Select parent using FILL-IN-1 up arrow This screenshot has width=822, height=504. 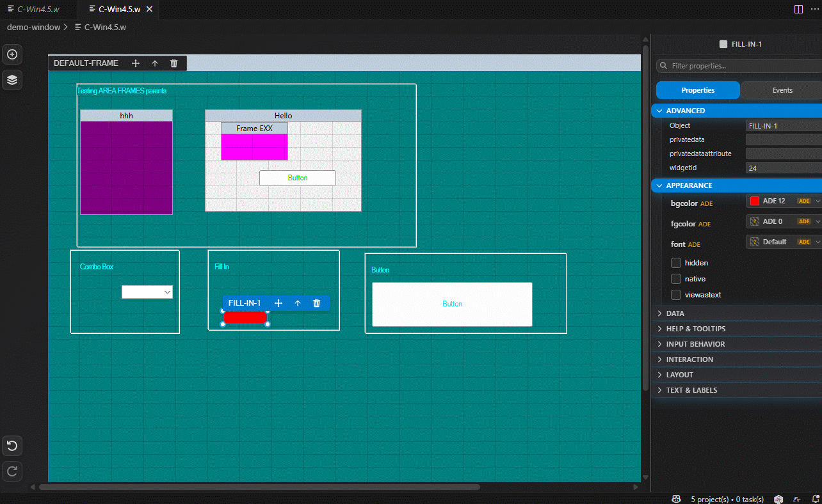pos(298,303)
